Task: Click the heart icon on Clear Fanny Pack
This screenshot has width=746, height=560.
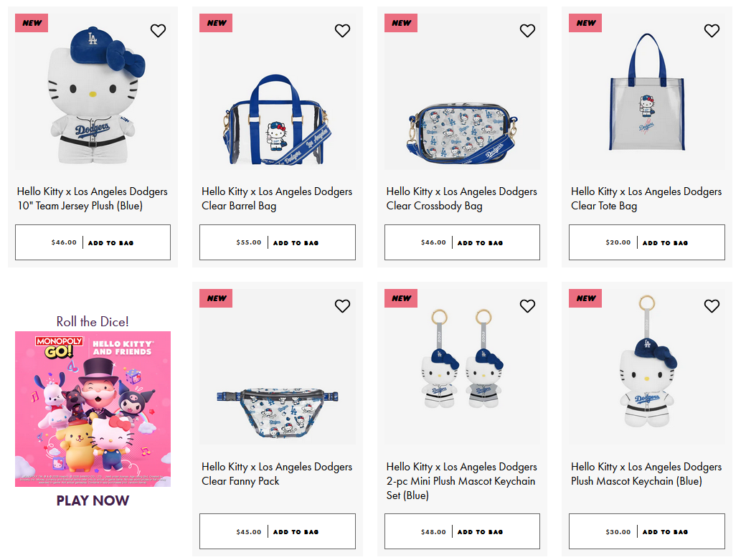Action: click(342, 306)
